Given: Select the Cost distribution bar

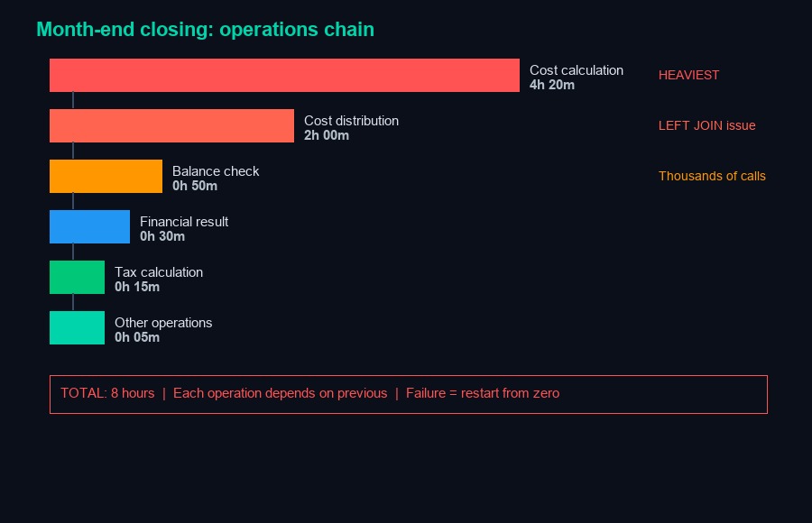Looking at the screenshot, I should click(171, 125).
